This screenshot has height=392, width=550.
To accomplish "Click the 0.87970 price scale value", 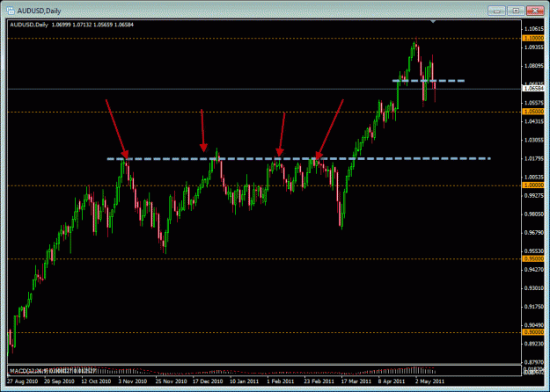I will pos(534,362).
